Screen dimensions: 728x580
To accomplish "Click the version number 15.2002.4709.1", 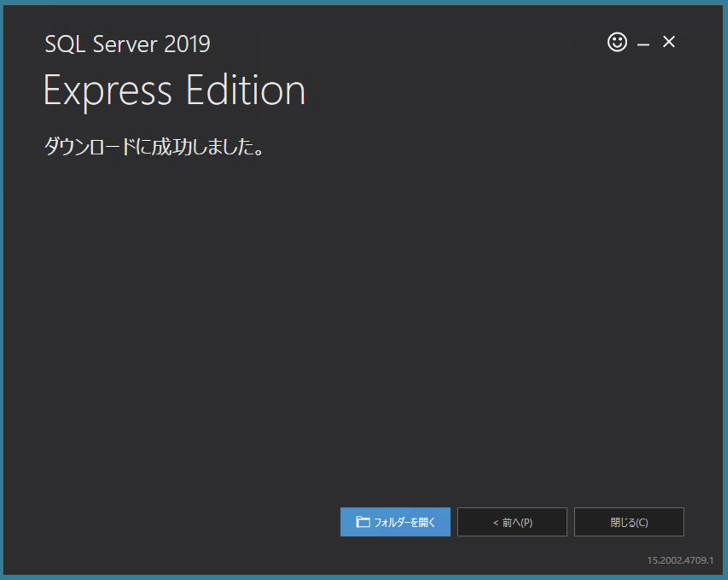I will (680, 560).
